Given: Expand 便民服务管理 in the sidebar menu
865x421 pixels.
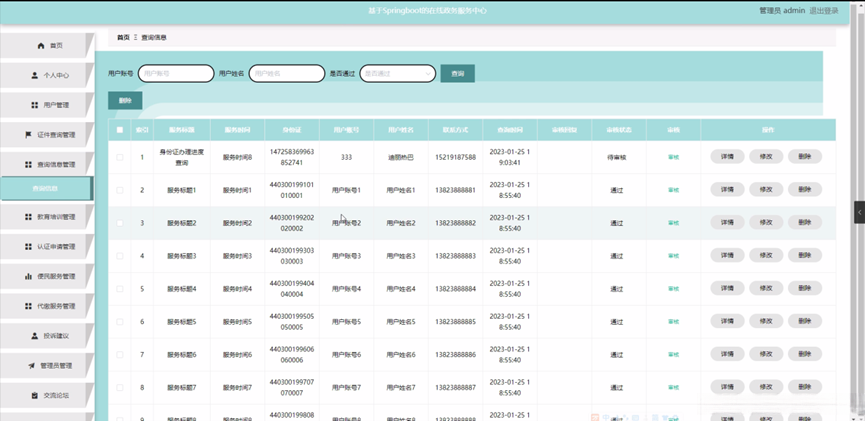Looking at the screenshot, I should click(47, 276).
